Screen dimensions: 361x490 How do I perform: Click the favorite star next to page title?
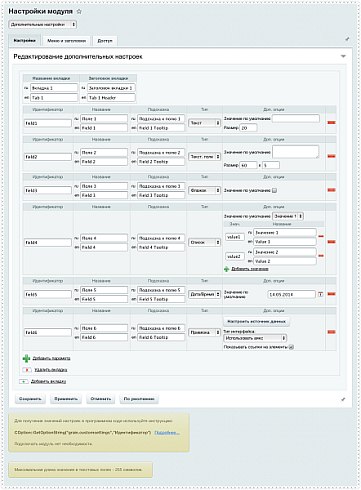tap(79, 11)
